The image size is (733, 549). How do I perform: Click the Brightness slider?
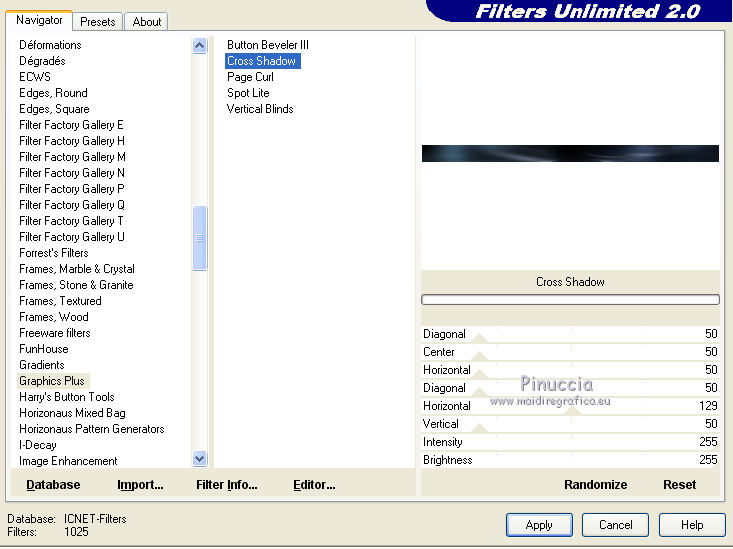[x=570, y=460]
